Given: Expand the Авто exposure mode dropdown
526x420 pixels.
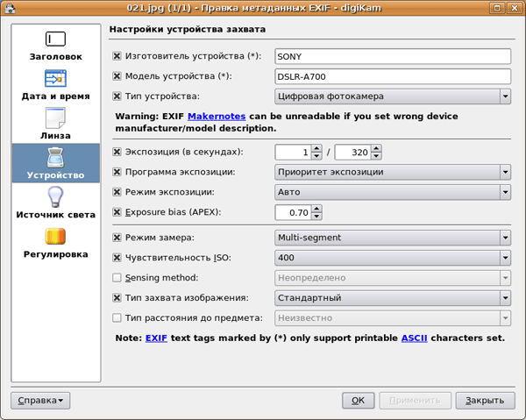Looking at the screenshot, I should [393, 192].
